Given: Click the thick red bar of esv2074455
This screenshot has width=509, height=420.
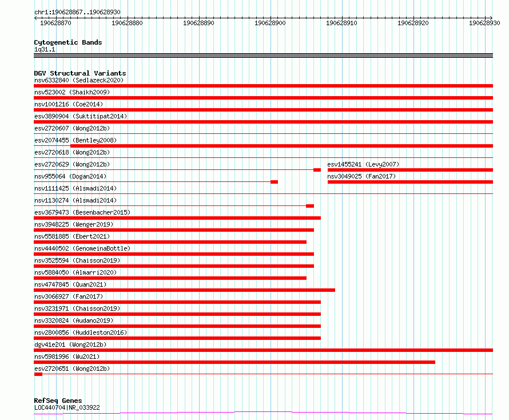Looking at the screenshot, I should 282,146.
